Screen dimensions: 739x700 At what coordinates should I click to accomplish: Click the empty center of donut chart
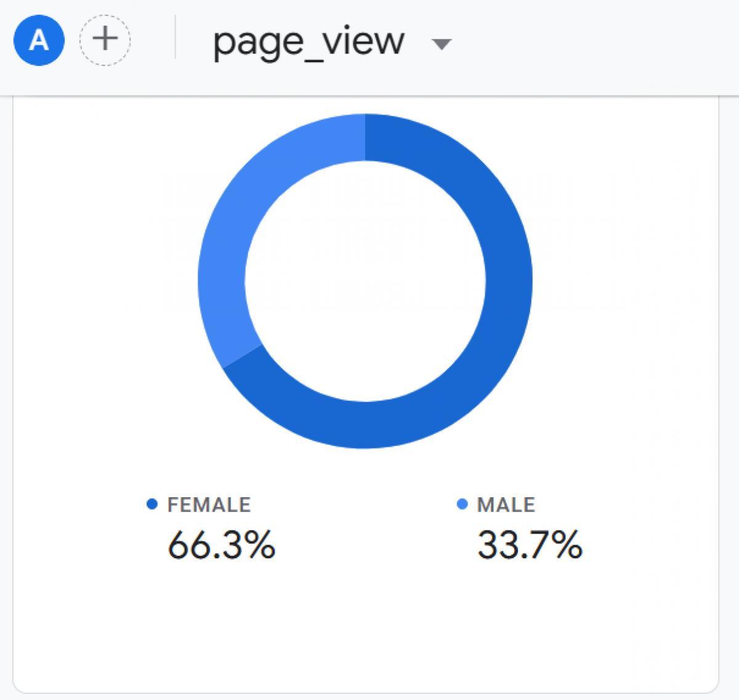pyautogui.click(x=365, y=281)
